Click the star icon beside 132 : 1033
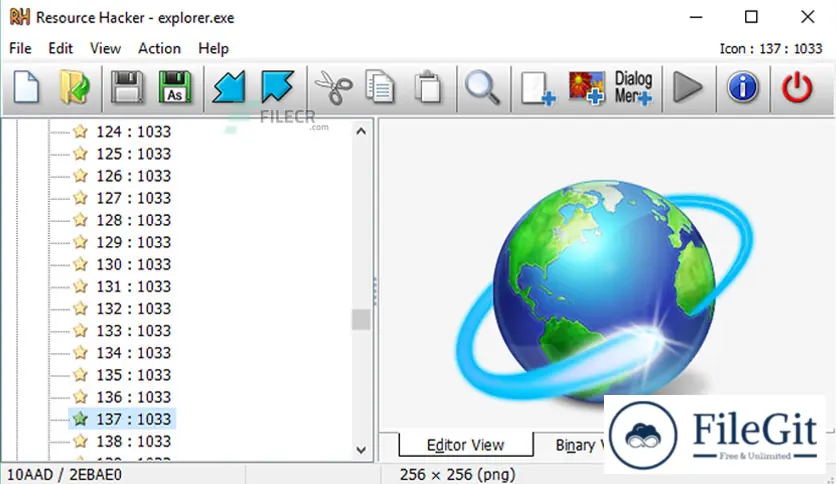The width and height of the screenshot is (836, 484). (81, 308)
